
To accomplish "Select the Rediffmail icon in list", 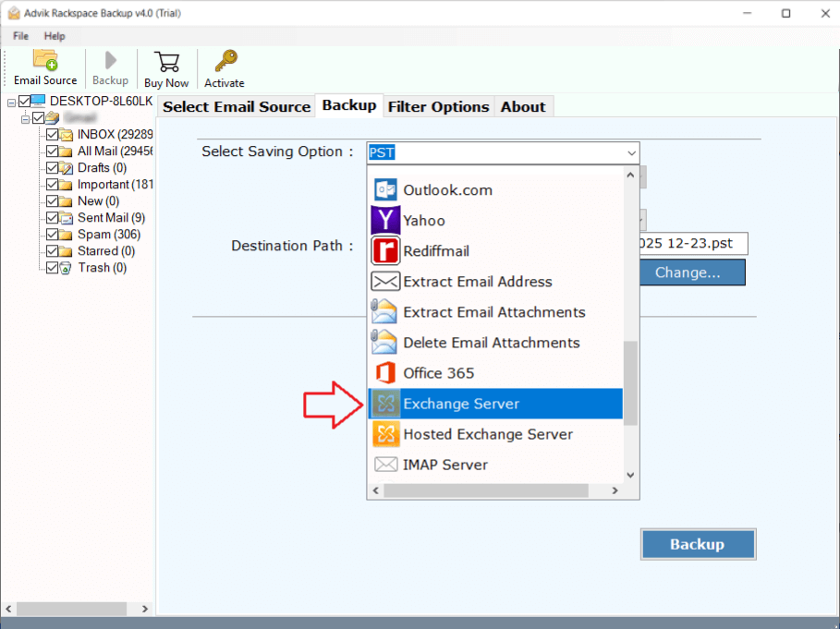I will 385,251.
